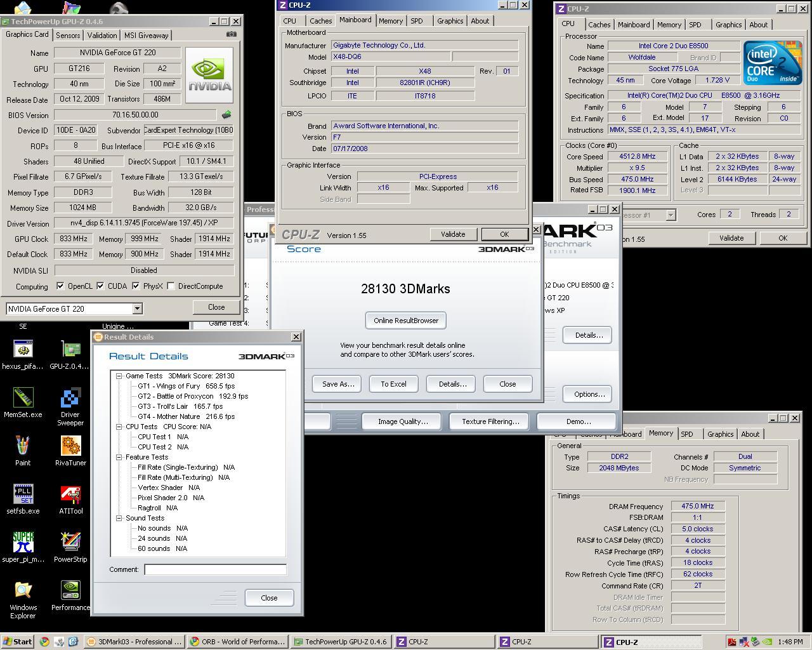Click Validate in Mainboard CPU-Z window
This screenshot has width=812, height=650.
[x=453, y=234]
